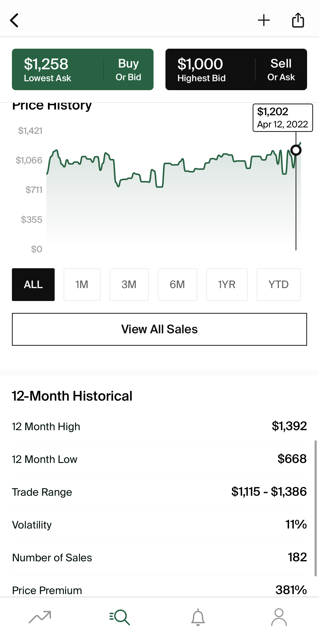The width and height of the screenshot is (319, 644).
Task: Open the profile person icon
Action: click(x=279, y=617)
